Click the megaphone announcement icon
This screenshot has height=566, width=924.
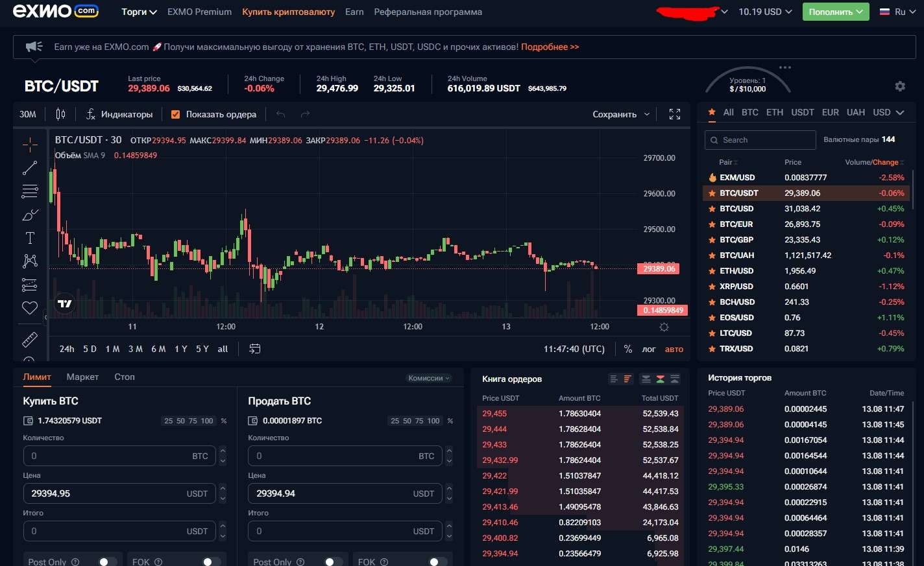coord(34,47)
